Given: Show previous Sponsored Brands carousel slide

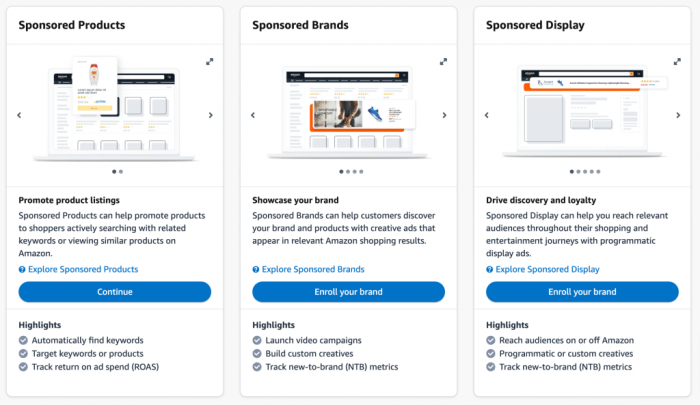Looking at the screenshot, I should 253,115.
